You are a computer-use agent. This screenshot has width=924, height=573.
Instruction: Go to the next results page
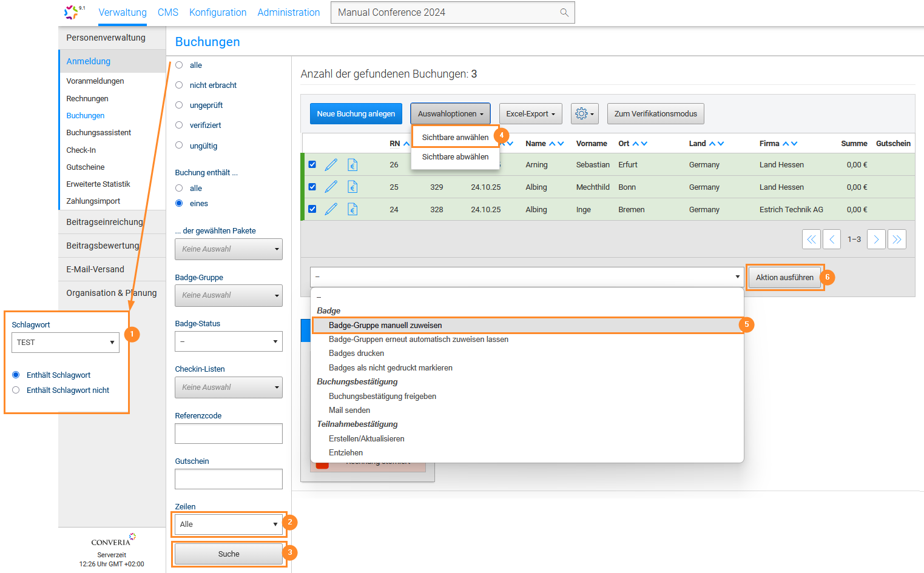[876, 240]
